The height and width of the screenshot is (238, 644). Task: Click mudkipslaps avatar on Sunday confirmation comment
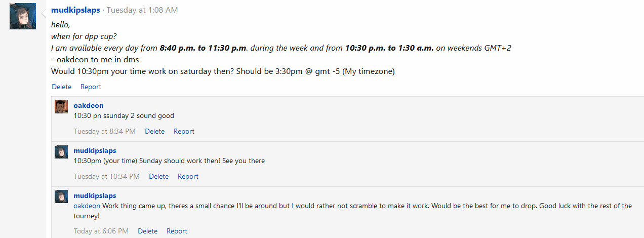tap(61, 151)
